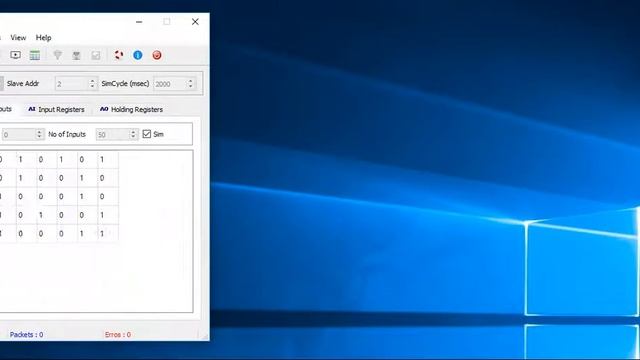Click the SimCycle (msec) label

(125, 84)
